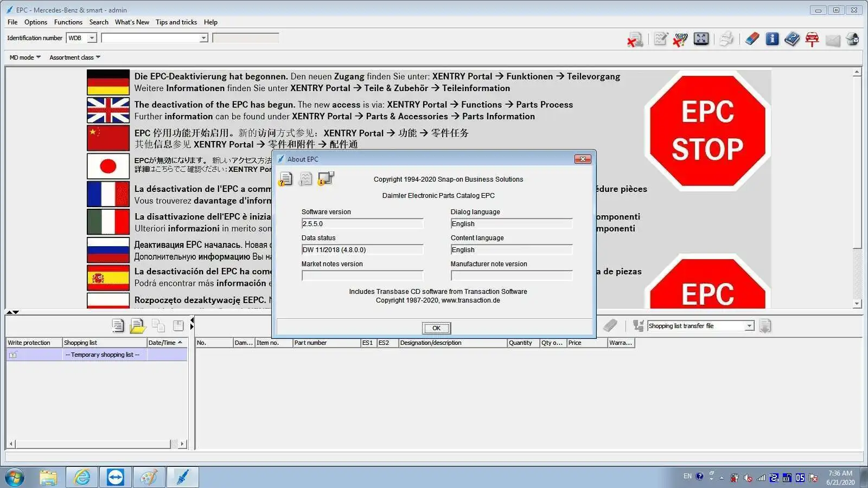This screenshot has width=868, height=488.
Task: Open the MD mode dropdown
Action: coord(25,57)
